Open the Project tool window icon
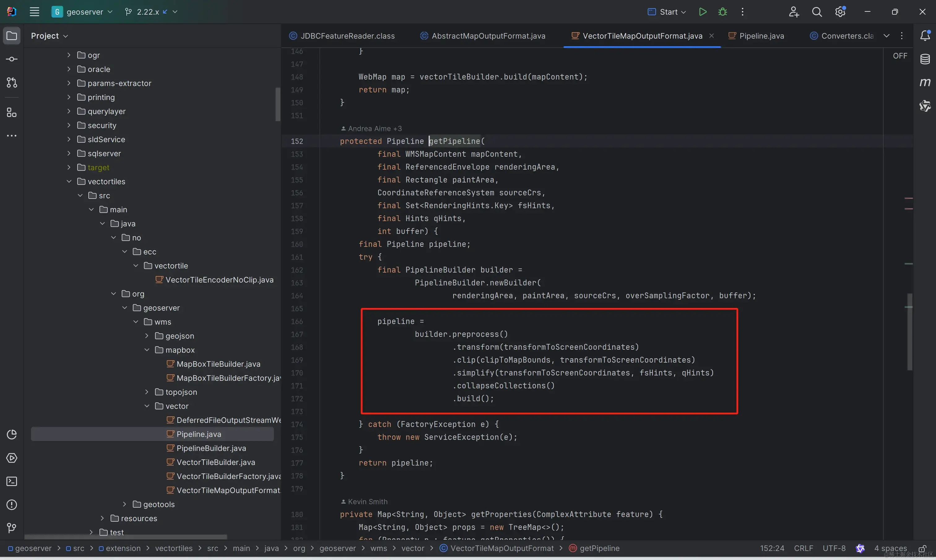This screenshot has width=936, height=560. tap(12, 36)
